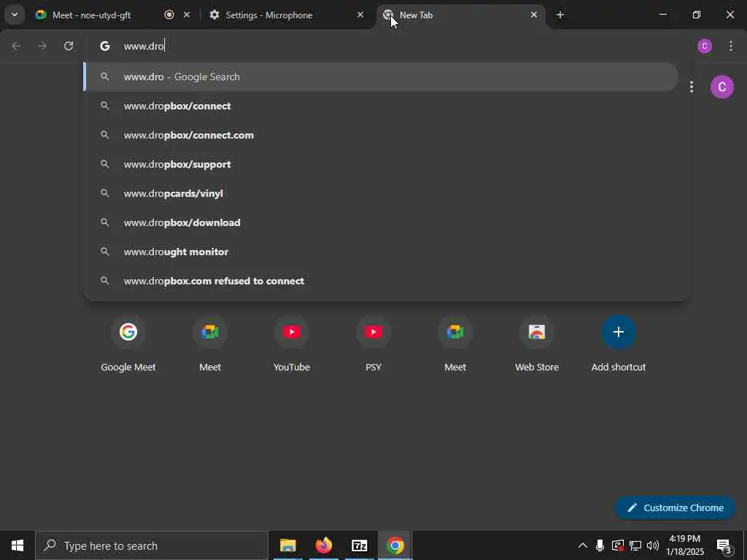Switch to the Meet - noe-utyd-gft tab
Viewport: 747px width, 560px height.
[x=113, y=15]
